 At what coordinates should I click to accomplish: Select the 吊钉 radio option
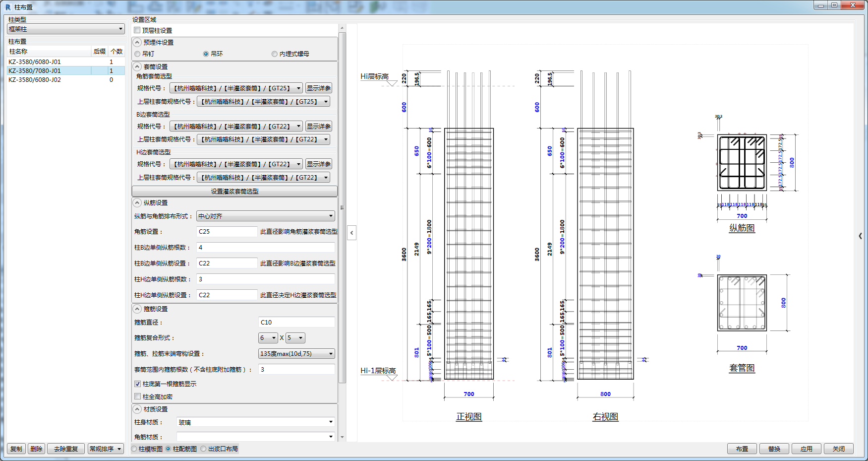137,54
